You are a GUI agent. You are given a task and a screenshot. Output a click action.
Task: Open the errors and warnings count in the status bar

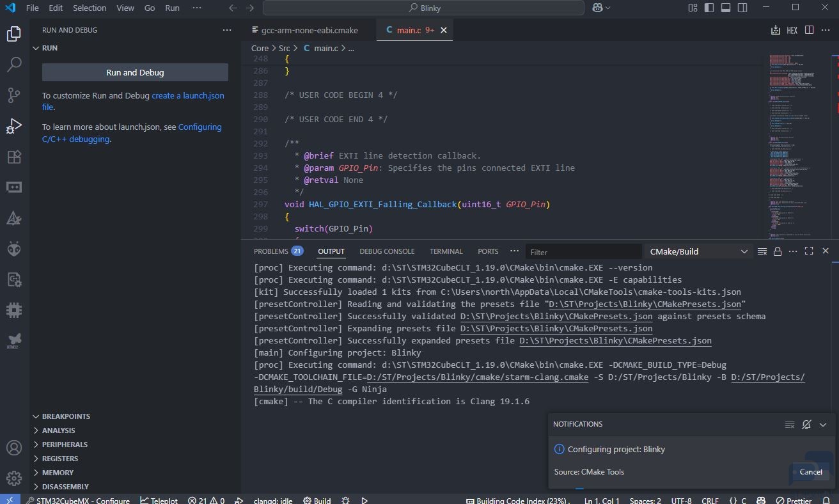tap(206, 500)
